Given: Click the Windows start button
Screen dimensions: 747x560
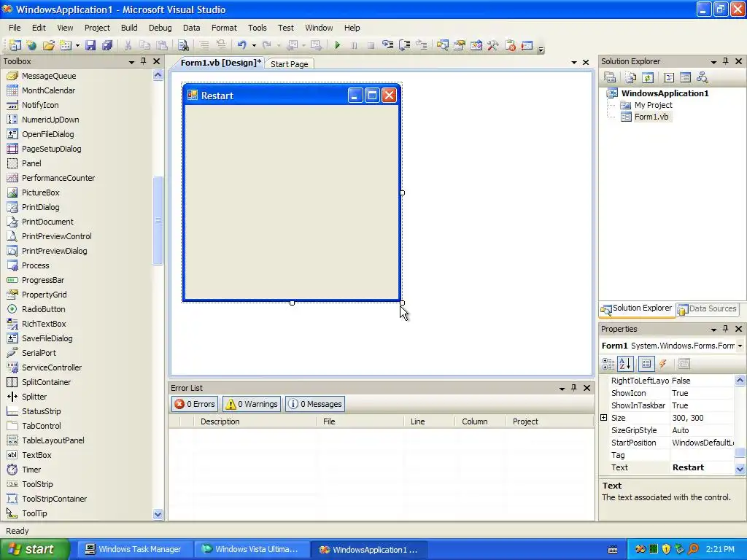Looking at the screenshot, I should pyautogui.click(x=34, y=549).
